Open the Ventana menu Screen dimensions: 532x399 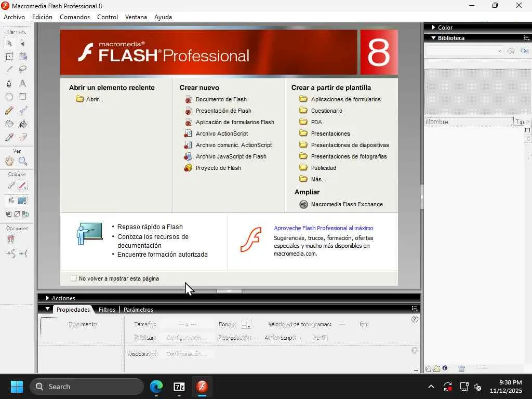pos(136,17)
